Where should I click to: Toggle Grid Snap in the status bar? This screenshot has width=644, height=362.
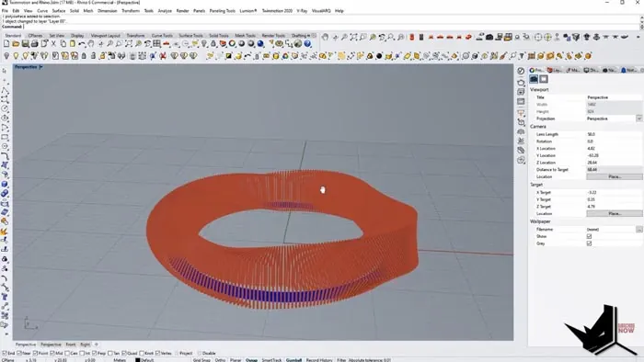pyautogui.click(x=201, y=360)
